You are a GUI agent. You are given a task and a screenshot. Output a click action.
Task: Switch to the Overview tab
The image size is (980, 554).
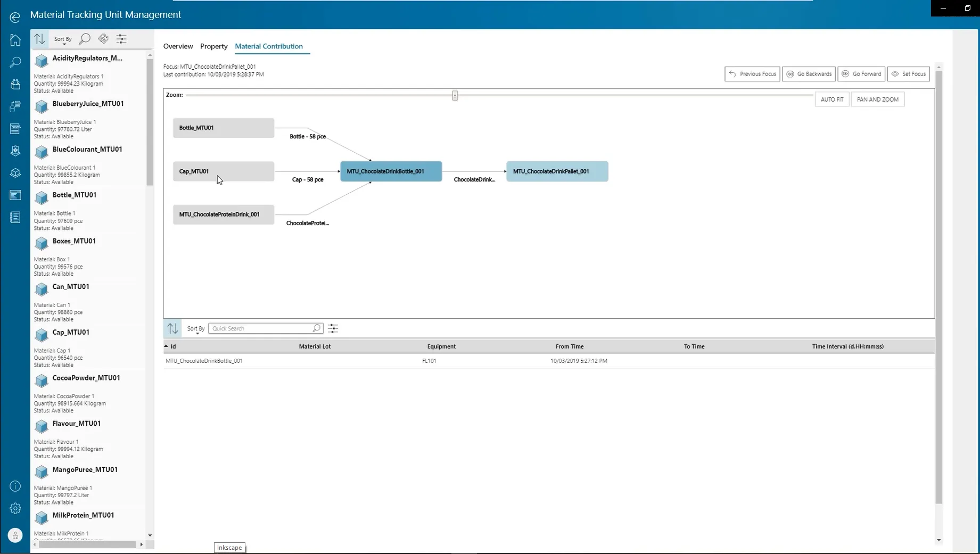(178, 46)
